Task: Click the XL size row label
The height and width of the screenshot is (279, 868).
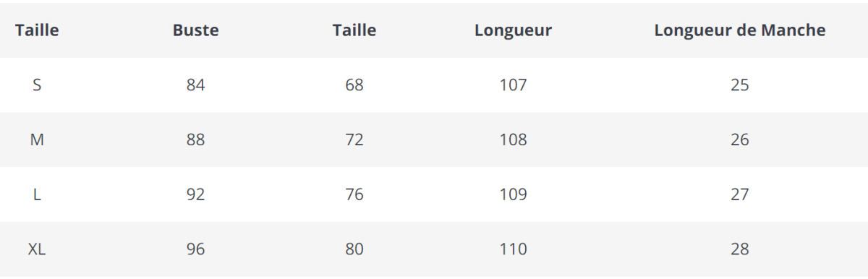Action: click(37, 250)
